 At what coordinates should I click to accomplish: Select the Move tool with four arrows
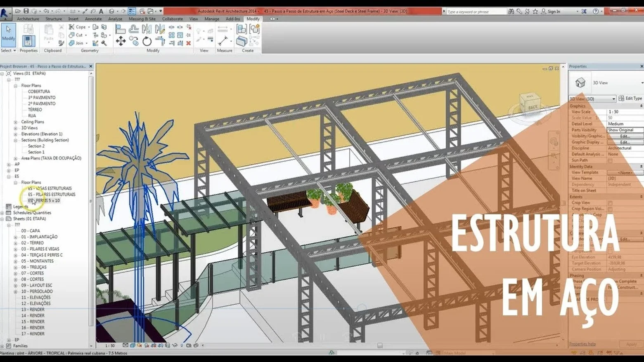tap(121, 41)
